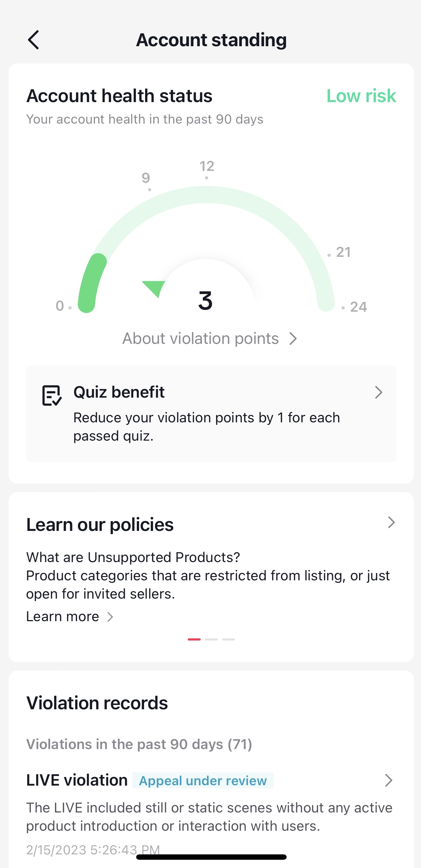The image size is (421, 868).
Task: Click the Learn our policies heading
Action: [x=100, y=525]
